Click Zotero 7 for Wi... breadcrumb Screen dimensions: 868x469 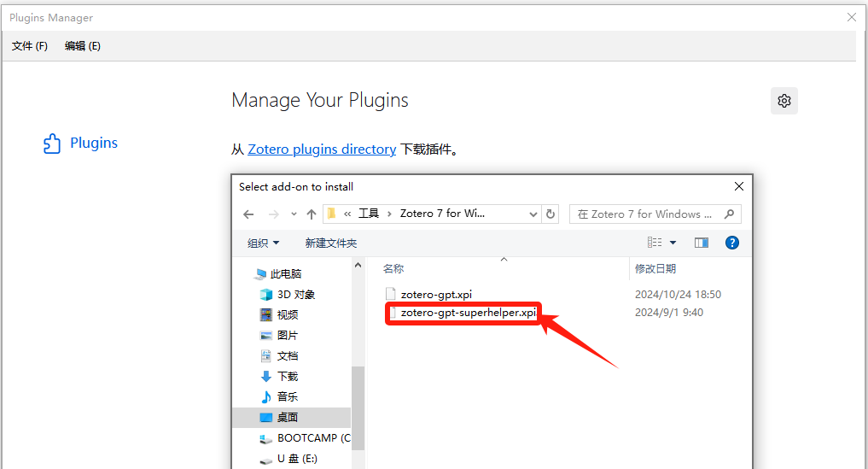pos(442,214)
